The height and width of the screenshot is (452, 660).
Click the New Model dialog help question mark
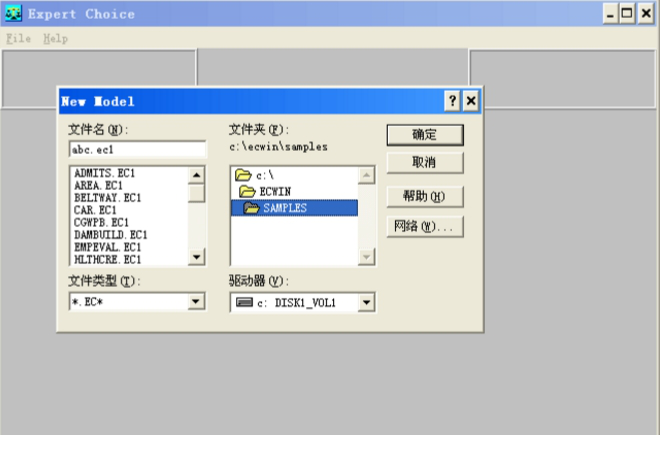point(452,101)
